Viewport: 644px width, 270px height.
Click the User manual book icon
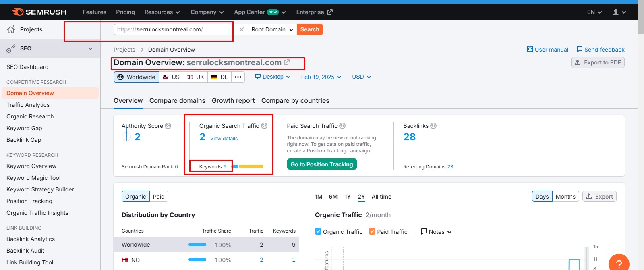(x=530, y=50)
